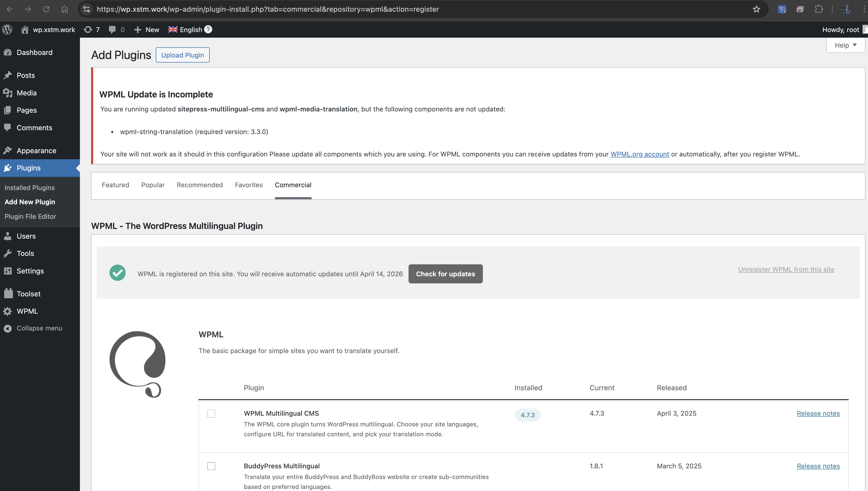Click the green registered checkmark icon
The height and width of the screenshot is (491, 868).
[117, 273]
